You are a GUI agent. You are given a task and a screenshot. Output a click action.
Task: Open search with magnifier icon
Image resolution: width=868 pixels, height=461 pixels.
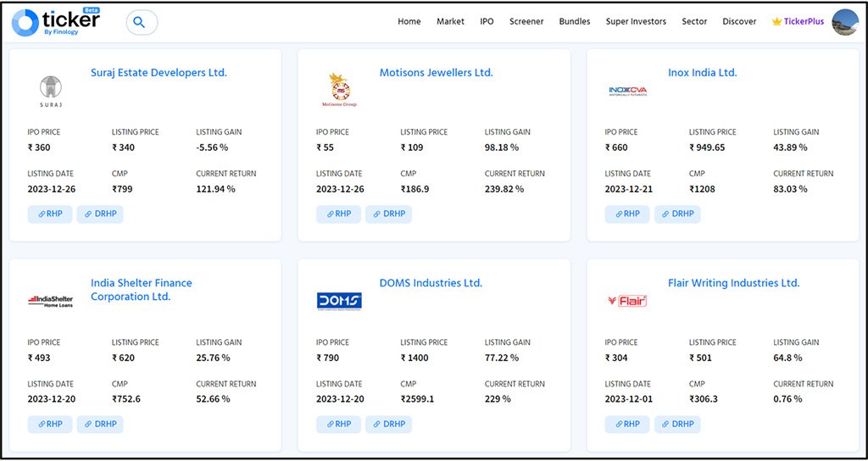141,23
